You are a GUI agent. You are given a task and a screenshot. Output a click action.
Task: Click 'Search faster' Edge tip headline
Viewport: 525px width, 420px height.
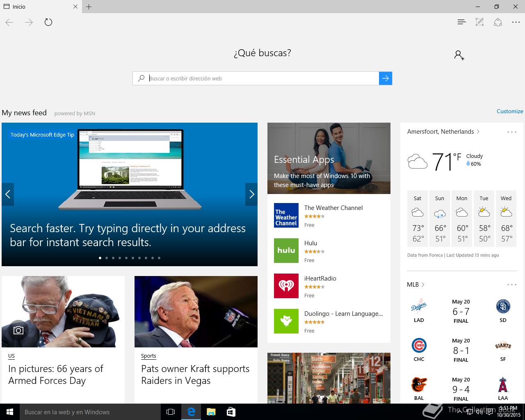pos(128,235)
